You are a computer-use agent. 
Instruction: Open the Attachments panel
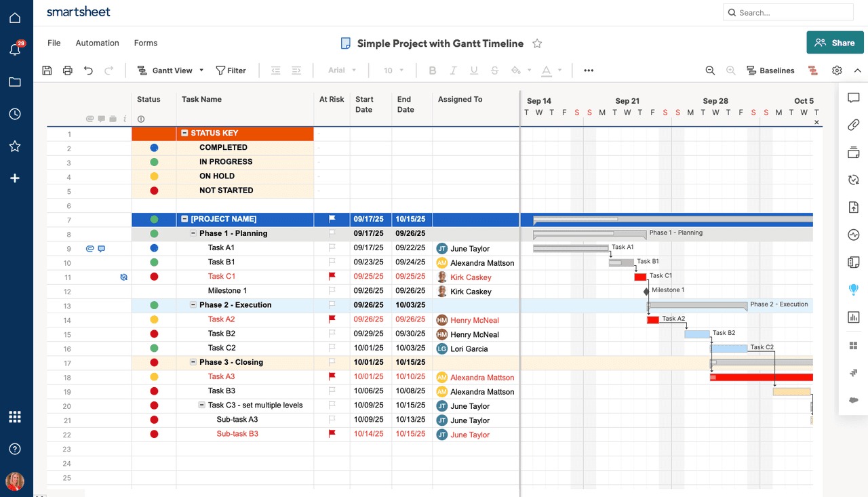[853, 125]
